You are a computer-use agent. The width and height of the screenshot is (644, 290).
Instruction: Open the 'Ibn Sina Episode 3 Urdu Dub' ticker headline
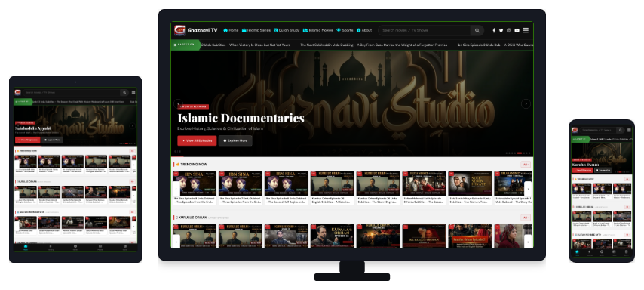[x=495, y=45]
